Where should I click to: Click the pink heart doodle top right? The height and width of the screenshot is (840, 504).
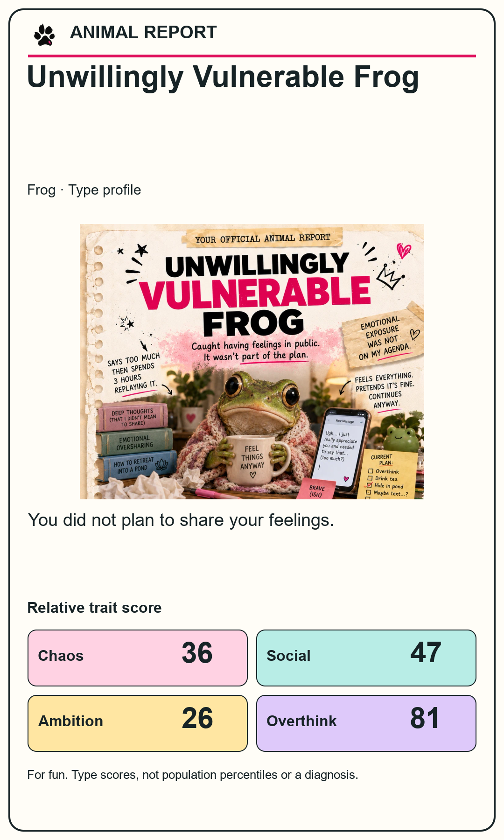404,251
